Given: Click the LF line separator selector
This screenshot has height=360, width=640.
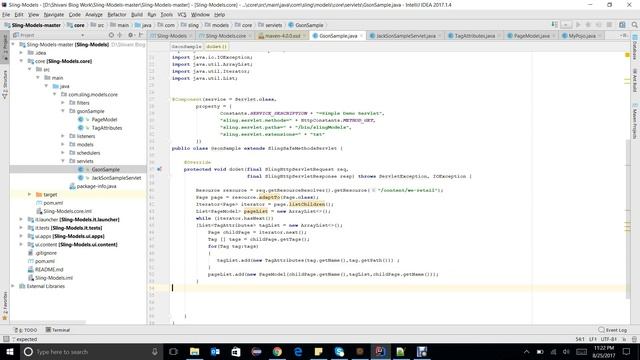Looking at the screenshot, I should (593, 339).
